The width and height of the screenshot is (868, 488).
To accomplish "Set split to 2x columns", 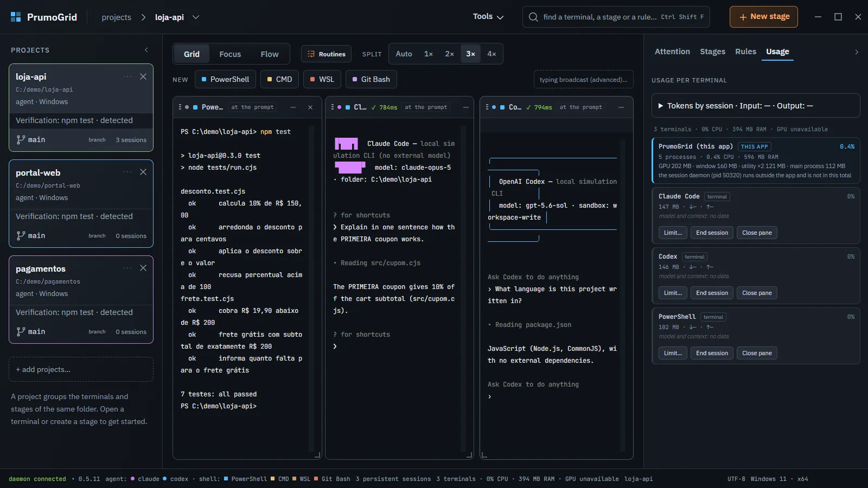I will 449,54.
